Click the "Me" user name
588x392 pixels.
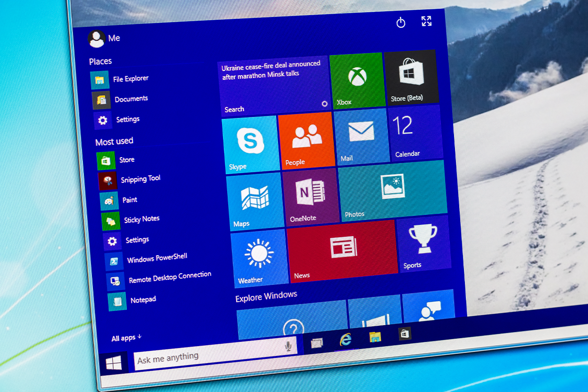click(114, 38)
